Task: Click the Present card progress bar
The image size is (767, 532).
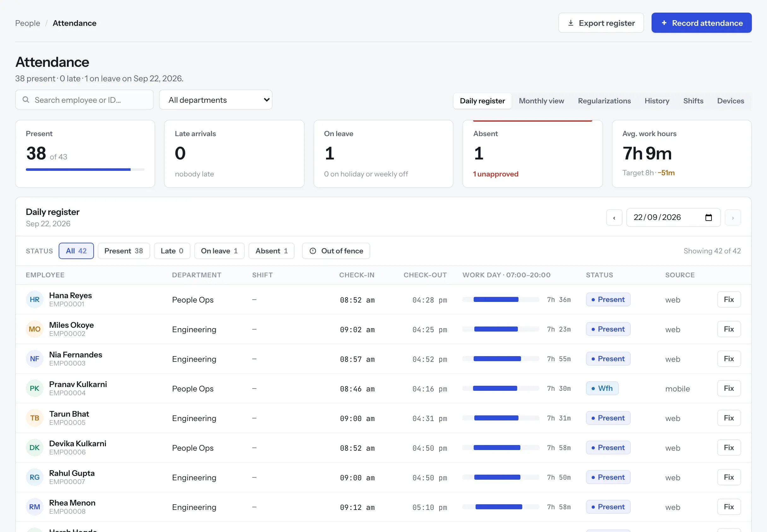Action: click(x=85, y=170)
